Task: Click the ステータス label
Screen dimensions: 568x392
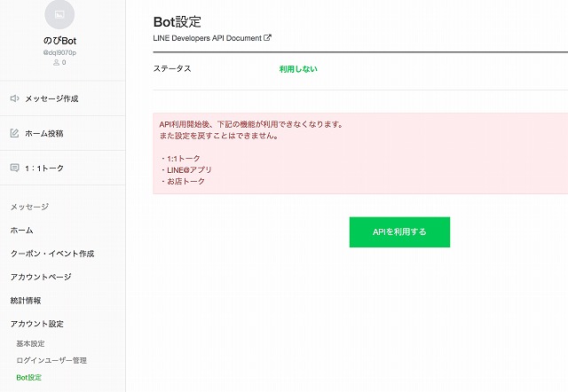Action: [x=172, y=68]
